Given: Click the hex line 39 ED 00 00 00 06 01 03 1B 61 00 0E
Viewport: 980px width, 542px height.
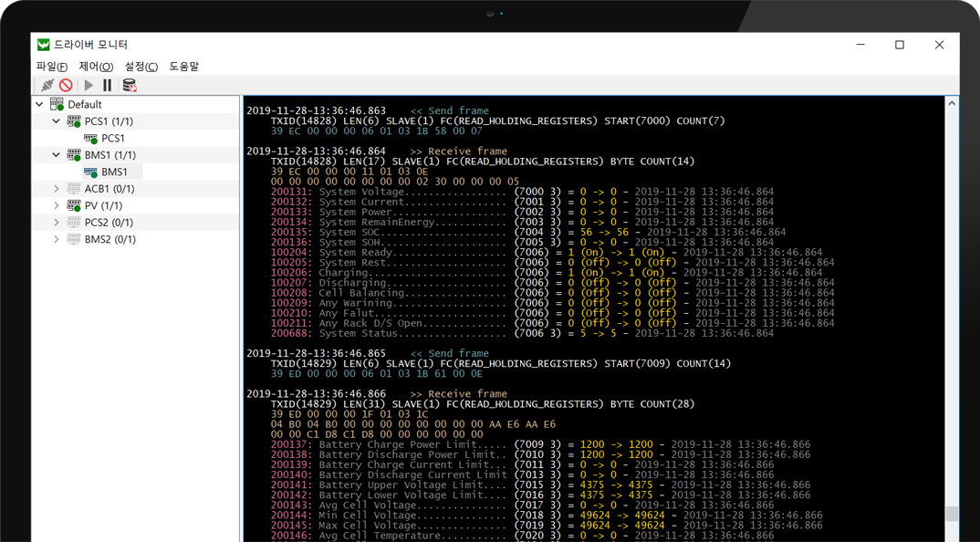Looking at the screenshot, I should tap(377, 373).
